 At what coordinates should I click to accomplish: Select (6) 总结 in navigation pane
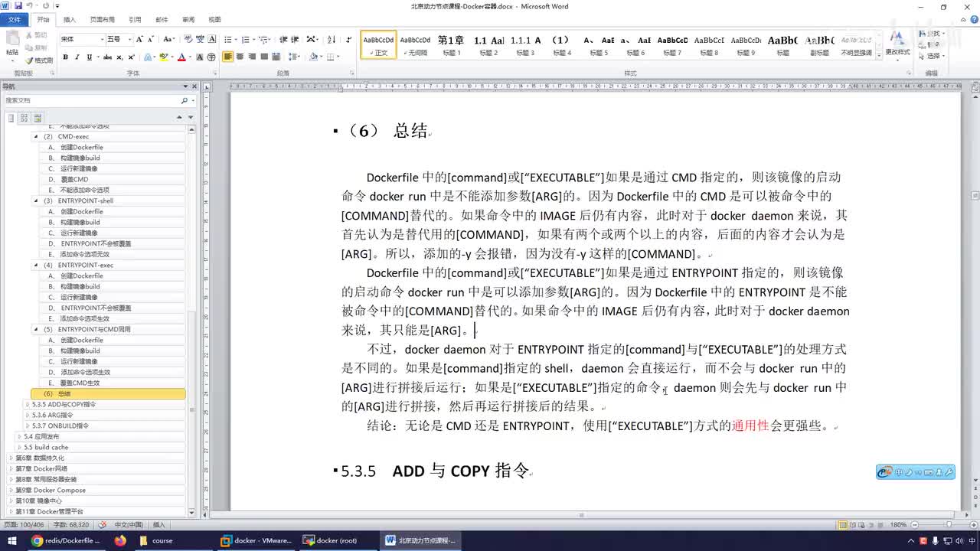tap(108, 393)
